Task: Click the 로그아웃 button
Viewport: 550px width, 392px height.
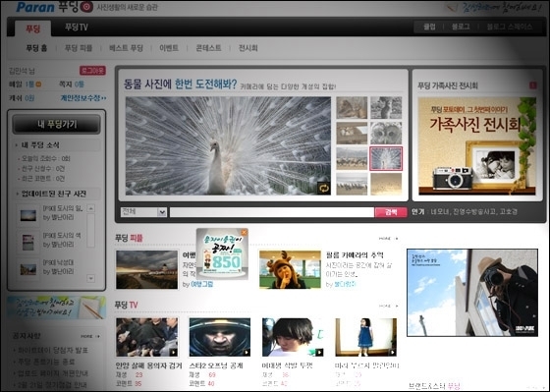Action: 92,71
